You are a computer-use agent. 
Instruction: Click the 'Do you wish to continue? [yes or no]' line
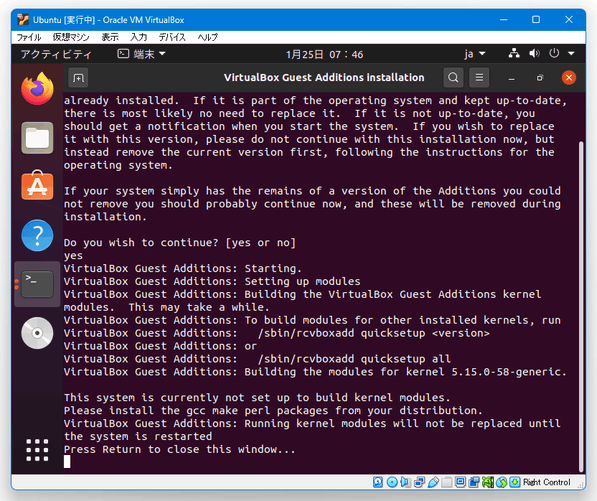[180, 243]
